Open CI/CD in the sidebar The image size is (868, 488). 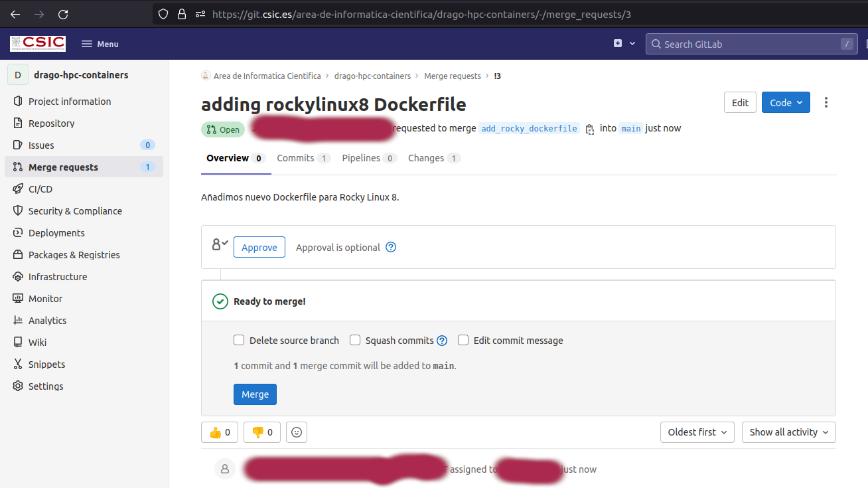[x=84, y=189]
